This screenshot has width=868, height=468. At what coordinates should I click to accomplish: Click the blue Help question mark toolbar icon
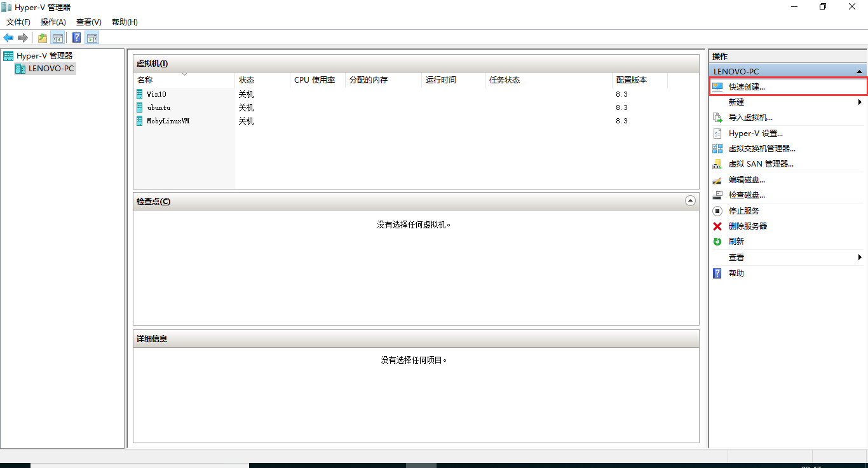(77, 38)
